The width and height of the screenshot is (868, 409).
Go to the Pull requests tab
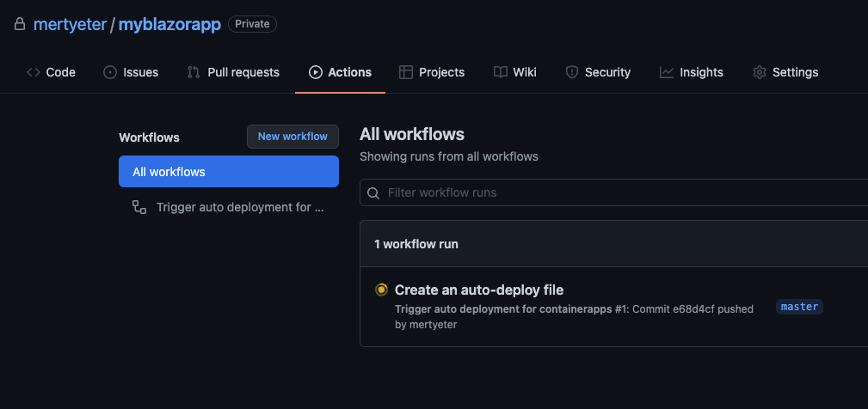click(x=233, y=72)
